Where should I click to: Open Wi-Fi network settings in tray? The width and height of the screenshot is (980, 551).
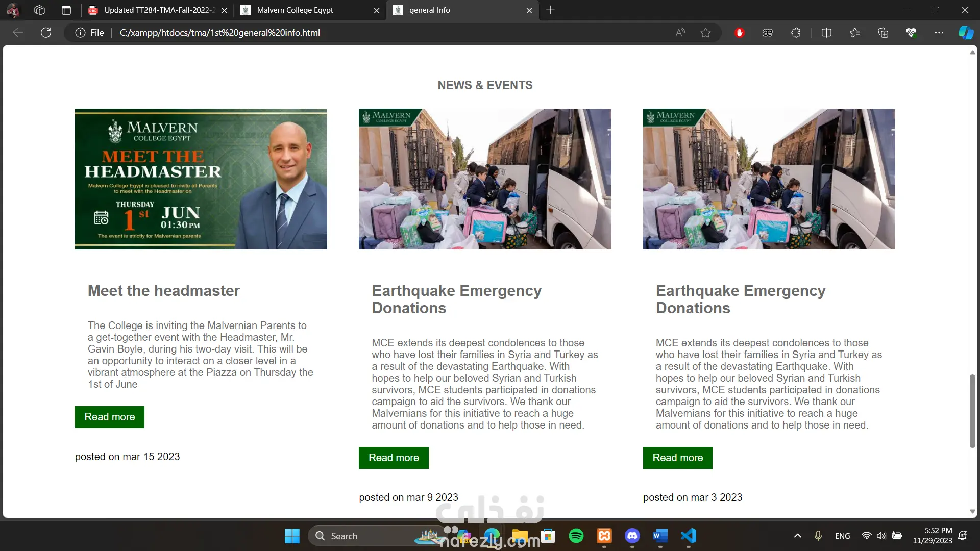tap(866, 536)
